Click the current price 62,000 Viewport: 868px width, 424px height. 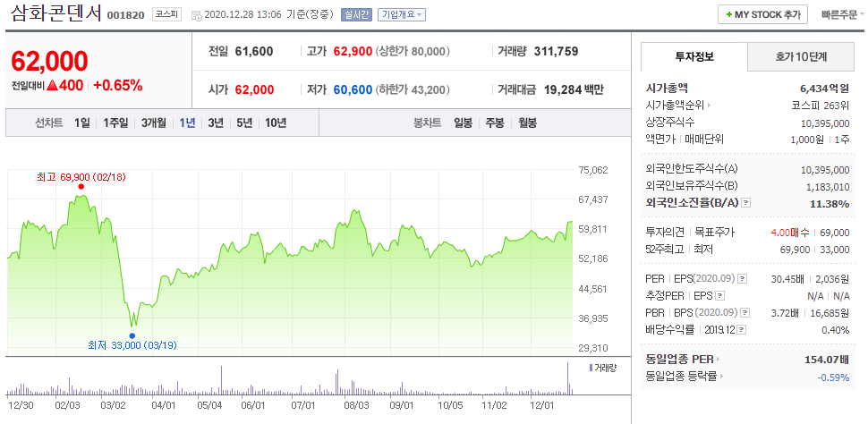[x=49, y=62]
